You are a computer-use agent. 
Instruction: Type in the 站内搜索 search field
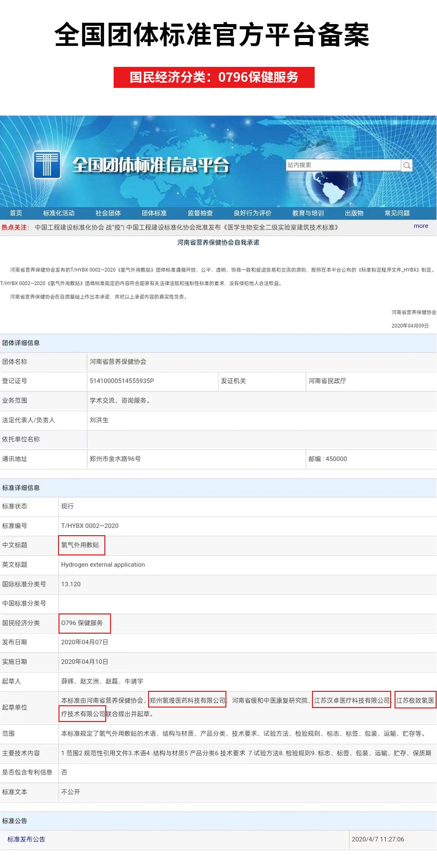point(343,165)
